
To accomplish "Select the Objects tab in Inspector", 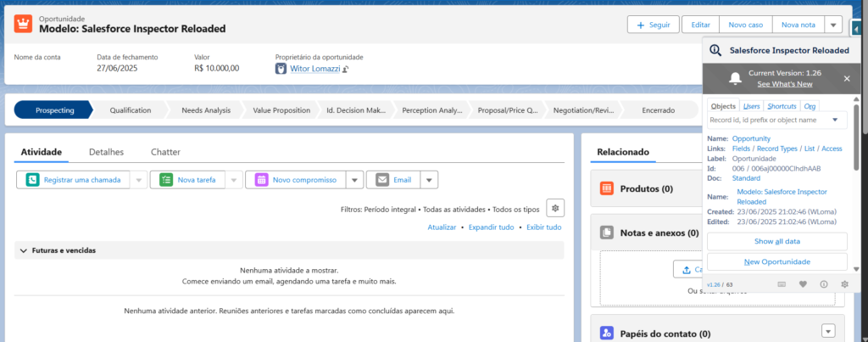I will click(723, 106).
